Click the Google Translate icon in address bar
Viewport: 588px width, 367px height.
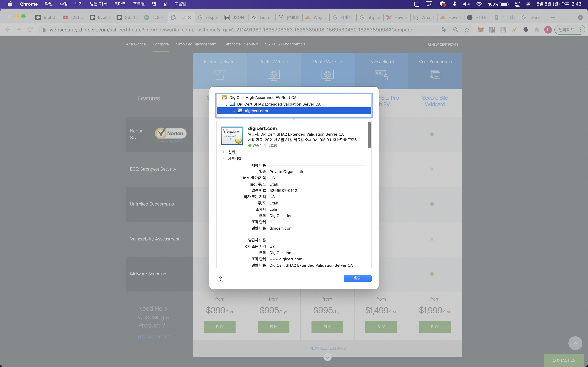[x=444, y=30]
